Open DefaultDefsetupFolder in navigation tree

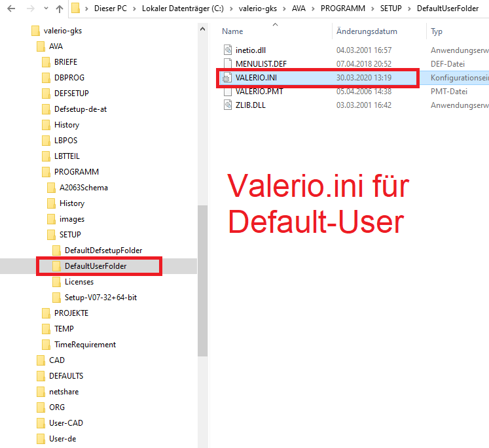point(103,250)
